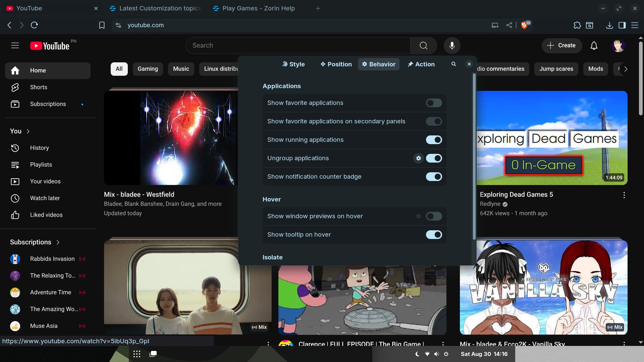Click the search magnifier in settings dialog

coord(453,64)
